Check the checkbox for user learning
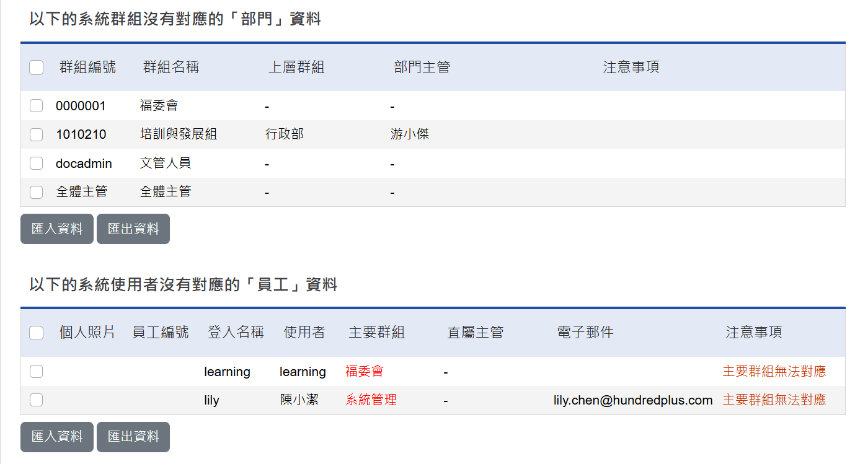The height and width of the screenshot is (464, 868). (36, 371)
